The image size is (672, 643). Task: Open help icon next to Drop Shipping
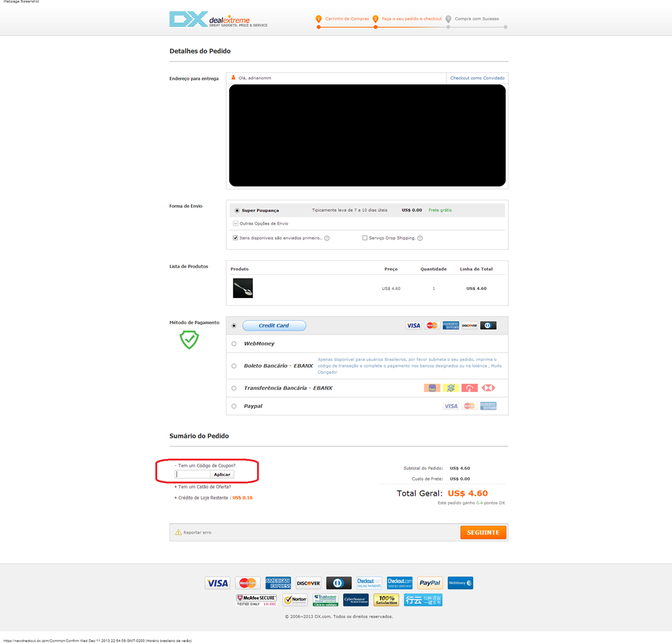coord(420,238)
